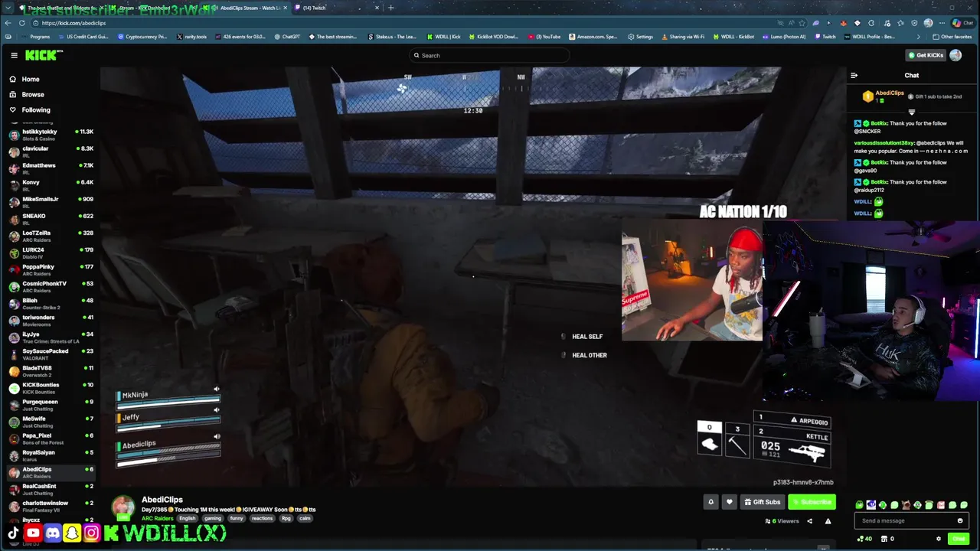Click the 40 channel points icon

(x=864, y=539)
